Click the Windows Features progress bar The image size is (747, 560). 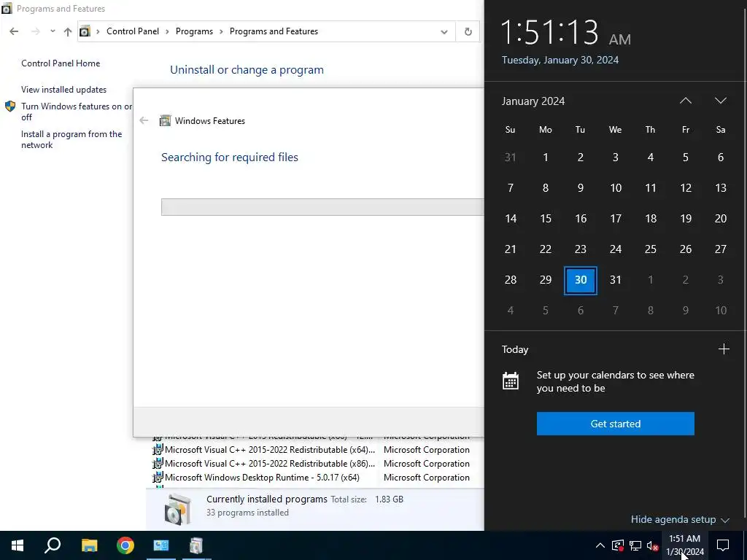click(x=322, y=207)
